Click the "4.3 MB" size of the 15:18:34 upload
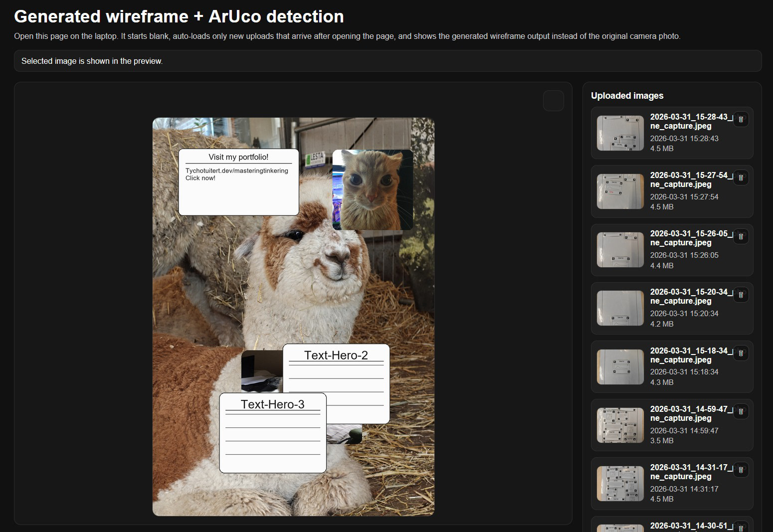 pyautogui.click(x=662, y=382)
